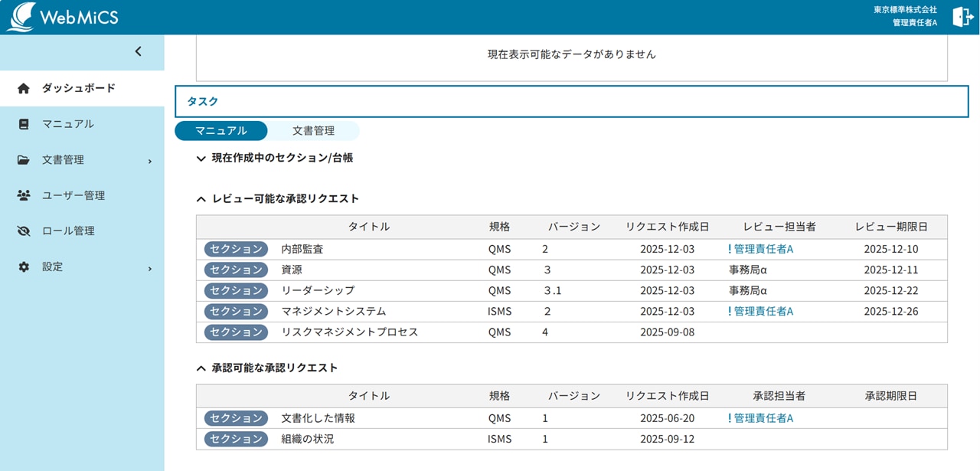Click the Settings gear icon
Viewport: 980px width, 471px height.
(x=24, y=267)
